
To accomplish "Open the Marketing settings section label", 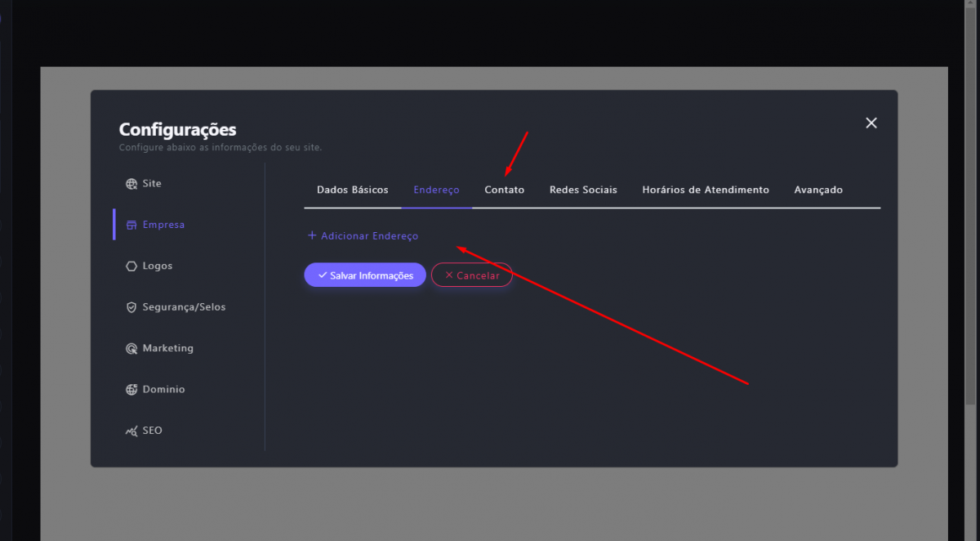I will click(x=167, y=348).
